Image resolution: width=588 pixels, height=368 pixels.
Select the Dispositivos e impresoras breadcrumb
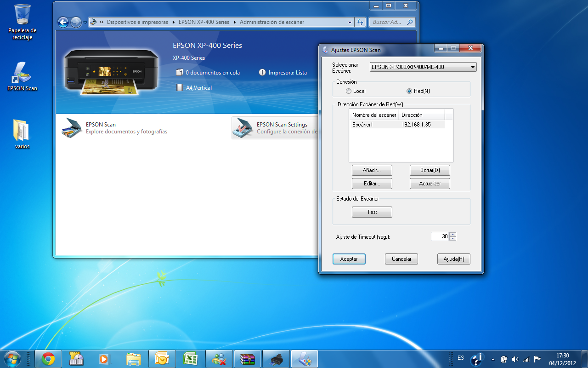click(x=137, y=22)
